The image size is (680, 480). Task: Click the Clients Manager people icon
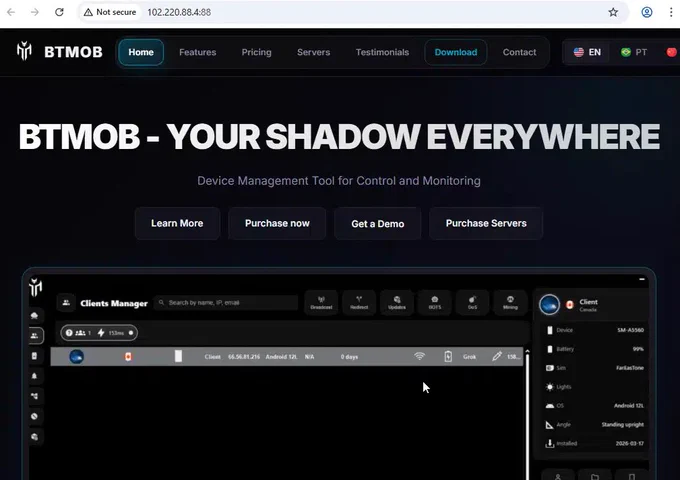[x=66, y=303]
